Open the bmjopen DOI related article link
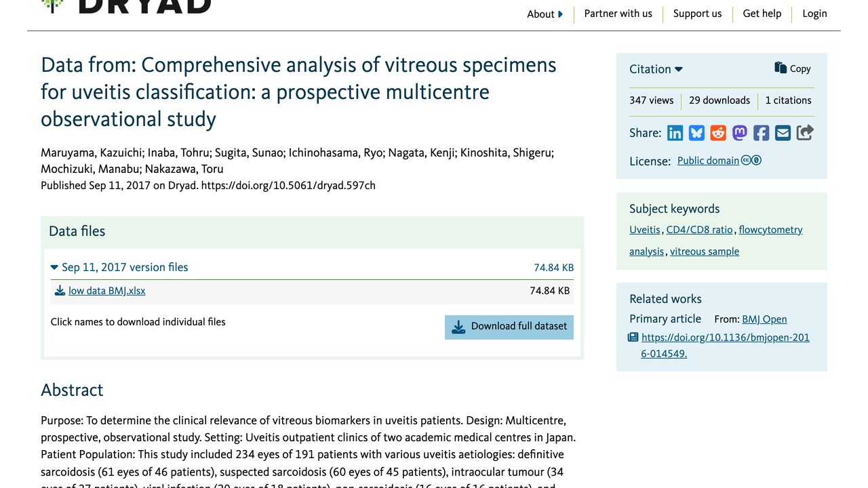 click(726, 345)
